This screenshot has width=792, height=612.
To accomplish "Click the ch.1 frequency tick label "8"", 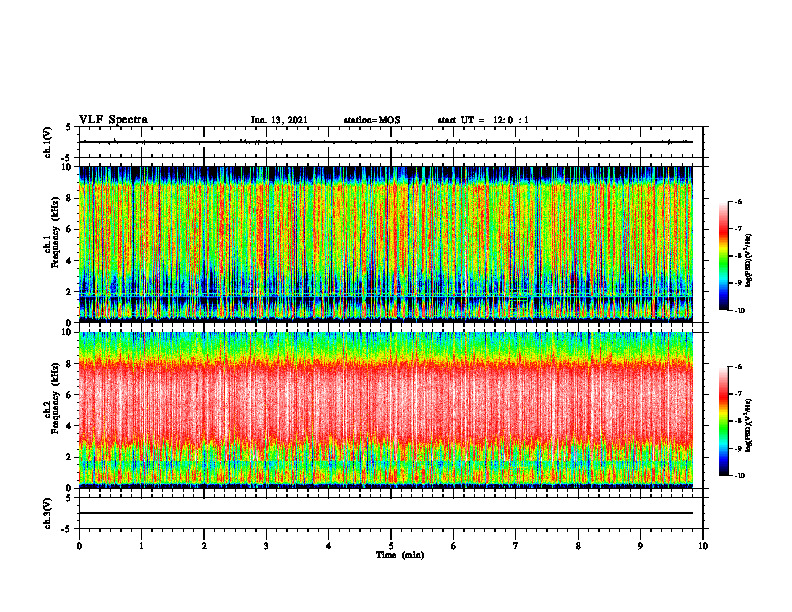I will (70, 198).
